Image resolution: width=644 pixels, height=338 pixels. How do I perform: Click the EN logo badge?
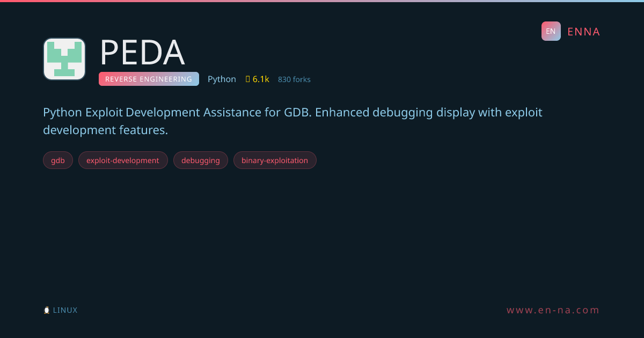[551, 31]
